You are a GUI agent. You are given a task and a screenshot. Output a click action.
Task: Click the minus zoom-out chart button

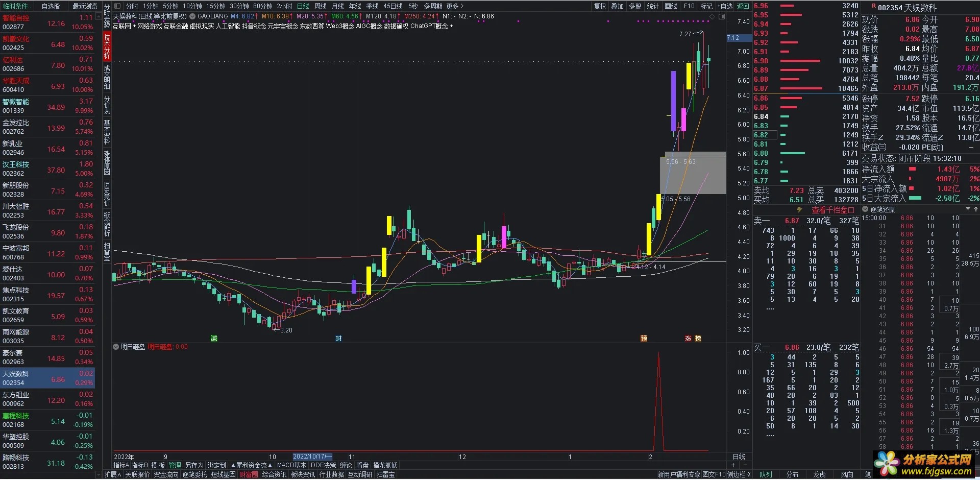pos(745,465)
